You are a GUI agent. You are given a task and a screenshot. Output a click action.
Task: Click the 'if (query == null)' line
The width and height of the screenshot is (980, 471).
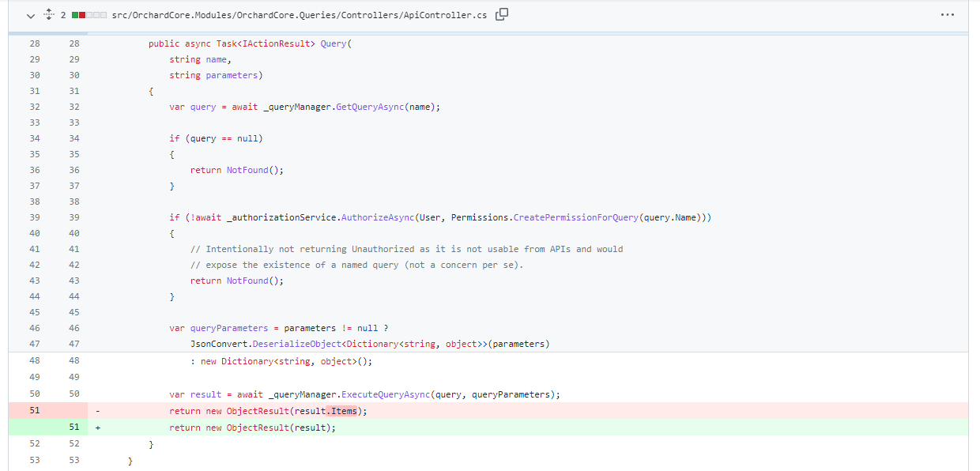pyautogui.click(x=216, y=138)
